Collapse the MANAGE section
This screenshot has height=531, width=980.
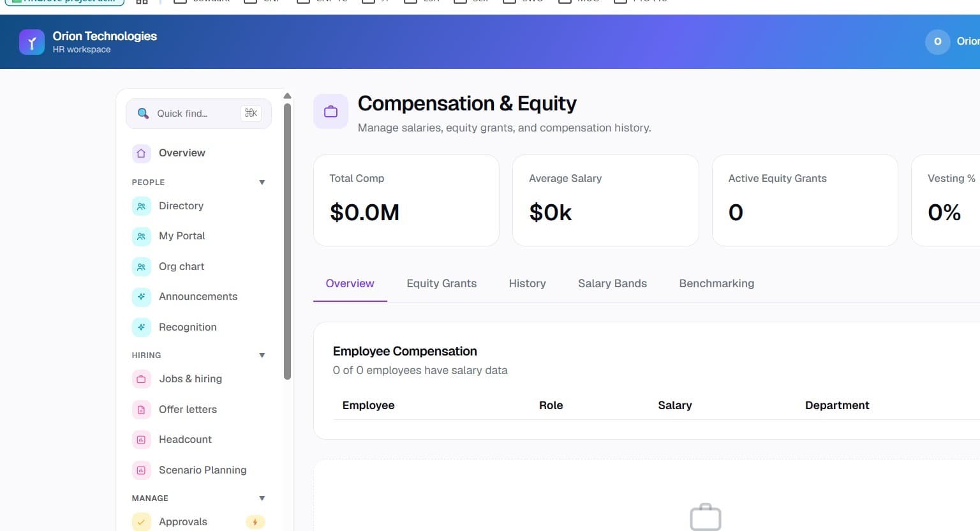(x=262, y=498)
